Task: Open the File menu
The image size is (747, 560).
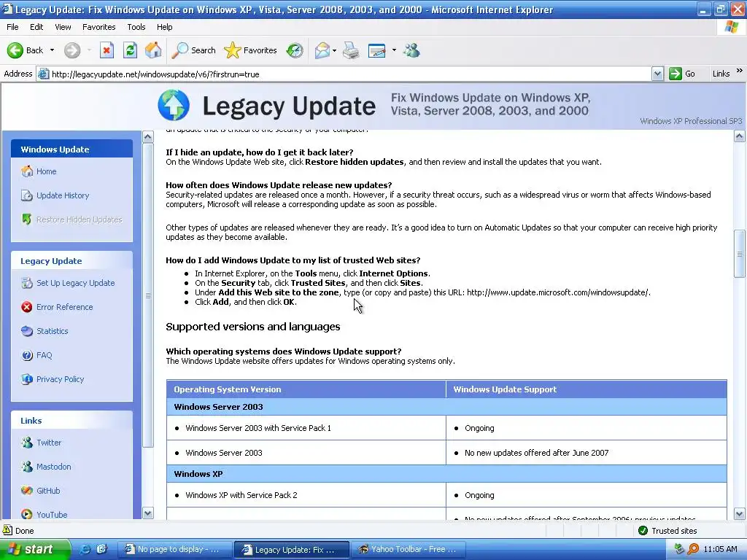Action: point(12,27)
